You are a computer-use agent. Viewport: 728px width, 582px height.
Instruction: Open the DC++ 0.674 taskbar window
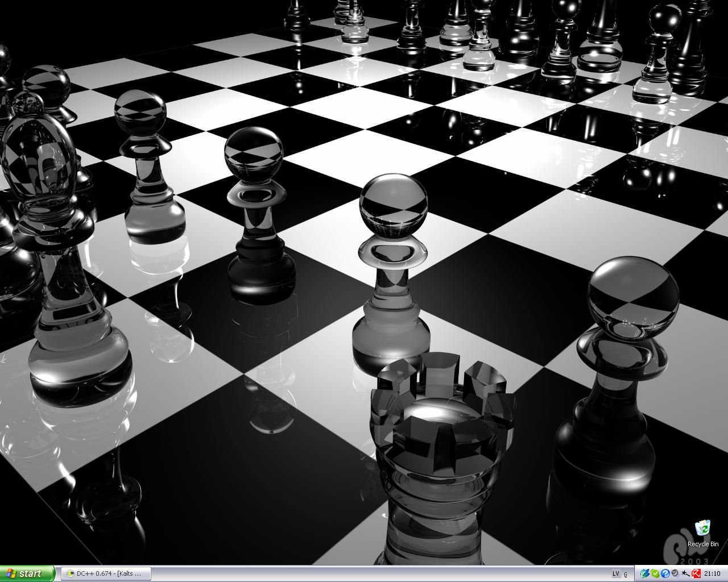click(x=106, y=573)
